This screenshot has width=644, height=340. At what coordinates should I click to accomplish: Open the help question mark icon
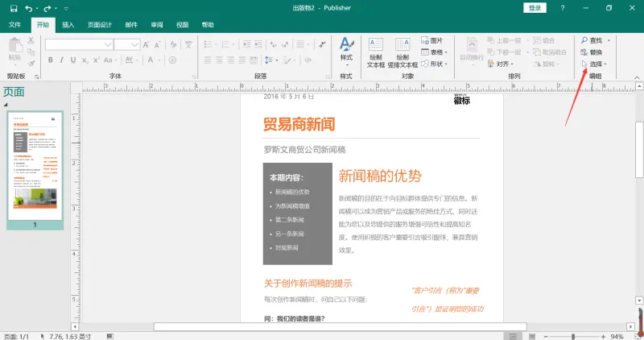pyautogui.click(x=562, y=8)
